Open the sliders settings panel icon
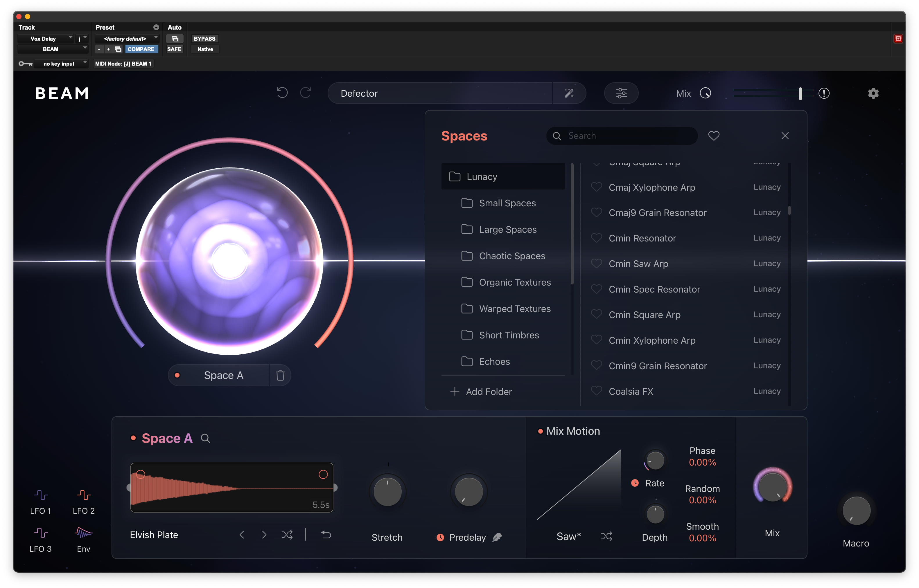The width and height of the screenshot is (919, 588). [621, 93]
